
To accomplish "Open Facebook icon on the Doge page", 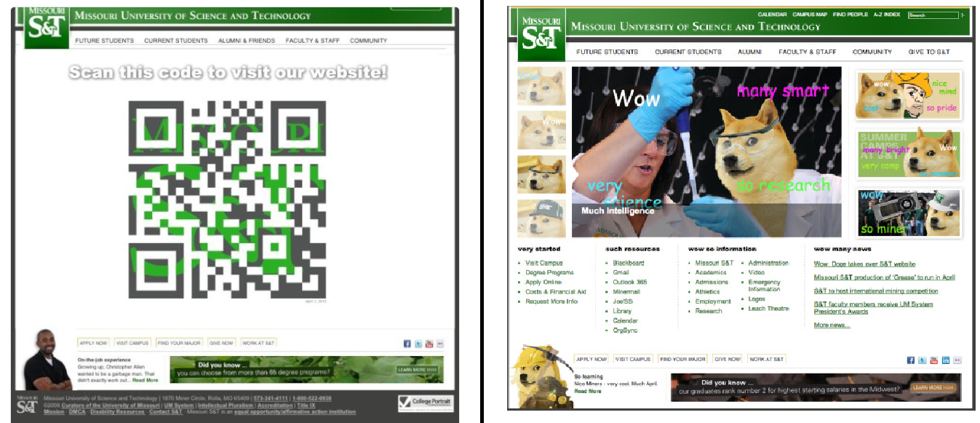I will coord(911,360).
